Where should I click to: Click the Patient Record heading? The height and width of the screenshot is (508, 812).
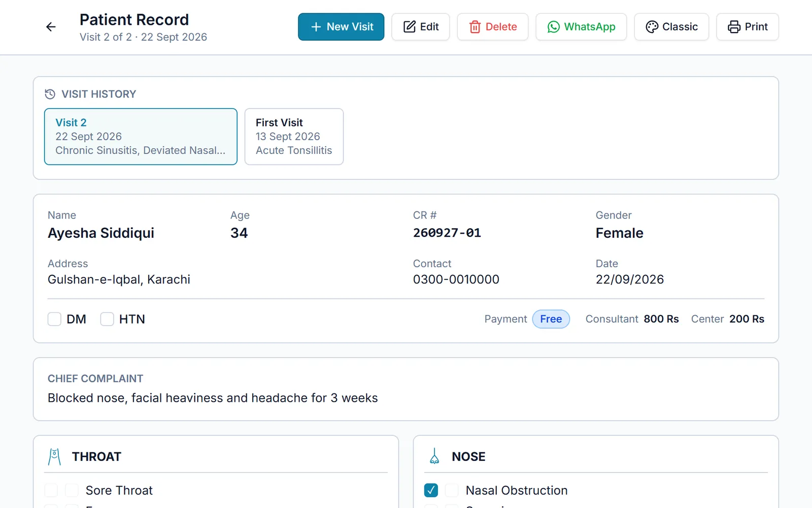pos(134,20)
